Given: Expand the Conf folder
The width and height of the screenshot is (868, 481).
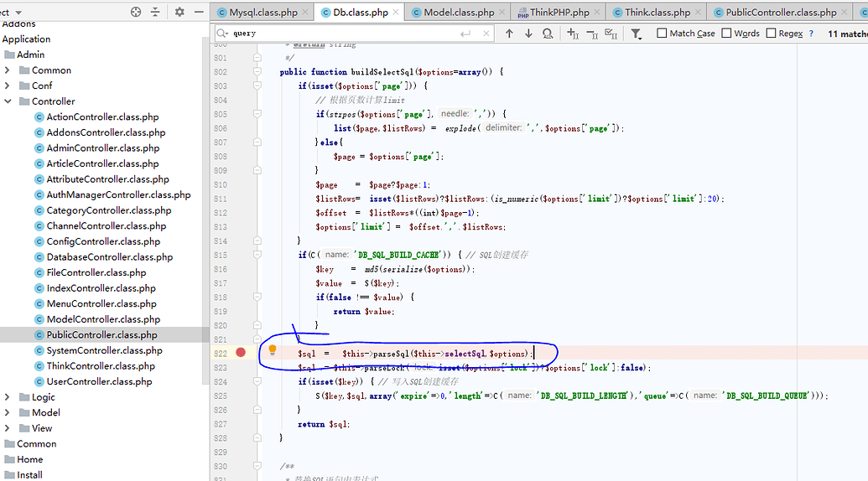Looking at the screenshot, I should [x=7, y=85].
